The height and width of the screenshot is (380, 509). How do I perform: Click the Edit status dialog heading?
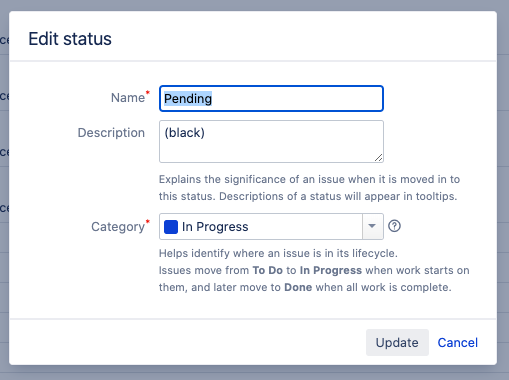(x=70, y=39)
